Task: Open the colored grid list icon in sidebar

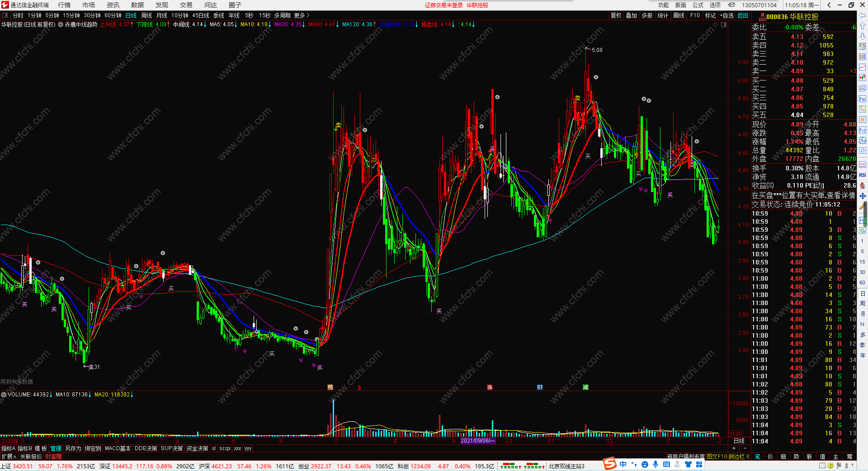Action: point(863,57)
